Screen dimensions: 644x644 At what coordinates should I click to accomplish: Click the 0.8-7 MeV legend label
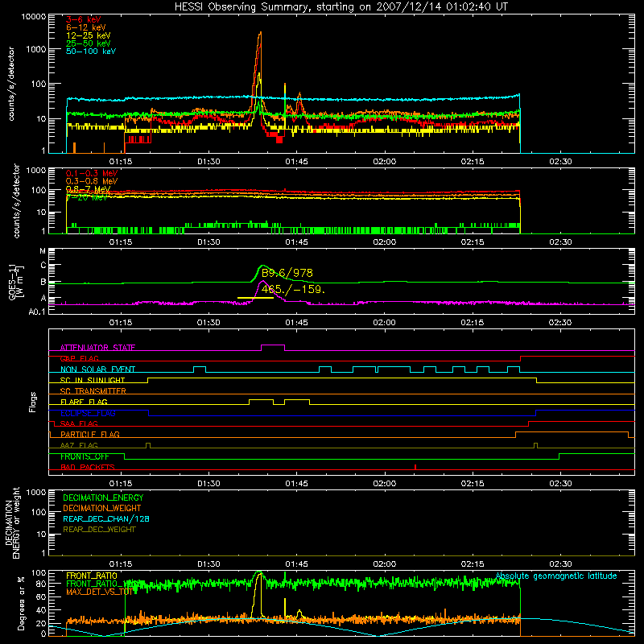(88, 189)
